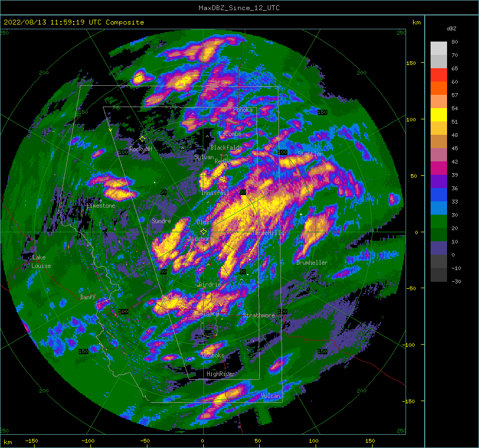
Task: Click the km unit label at top right
Action: point(416,22)
